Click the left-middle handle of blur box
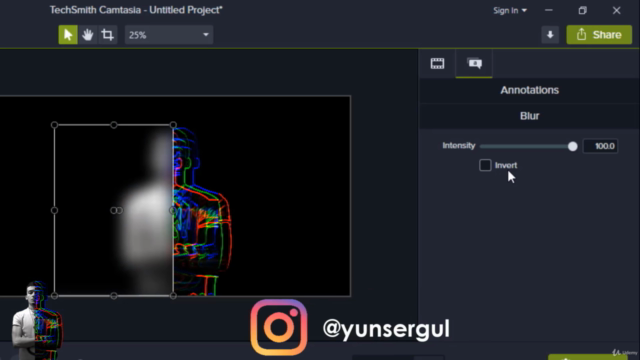Viewport: 640px width, 360px height. [x=54, y=210]
